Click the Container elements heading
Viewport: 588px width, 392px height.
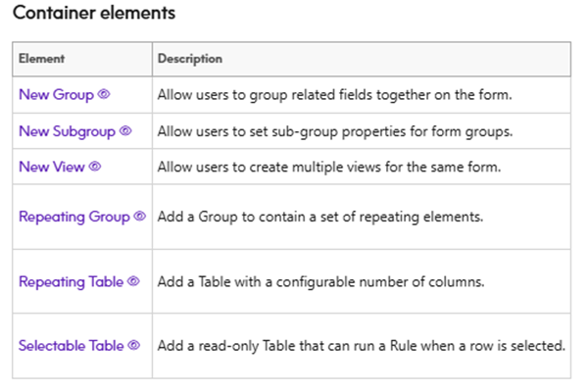[x=94, y=14]
